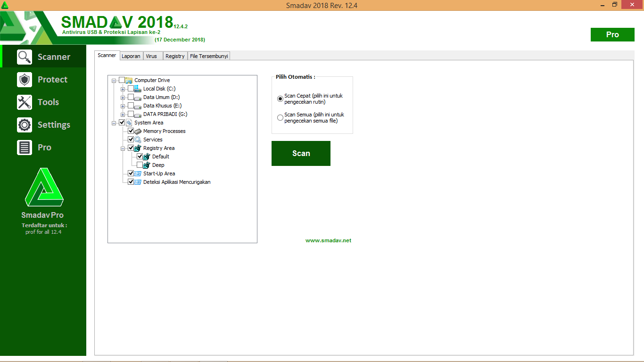Switch to the Laporan tab
Image resolution: width=644 pixels, height=362 pixels.
point(131,56)
